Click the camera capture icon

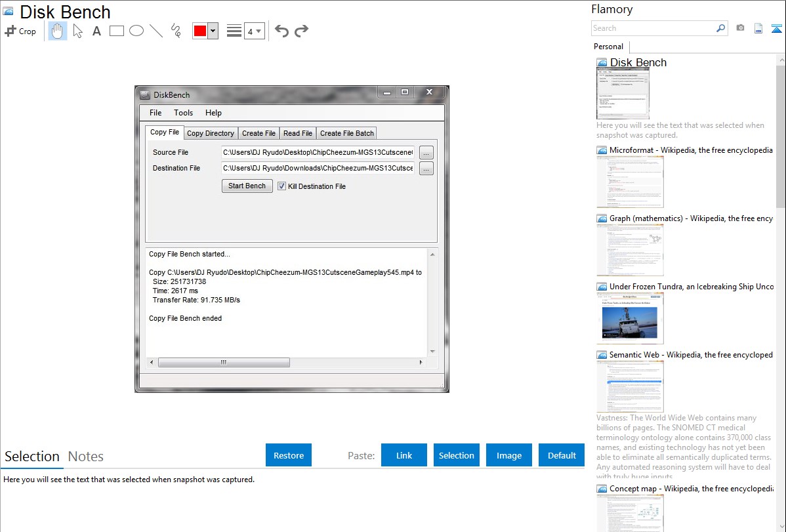[740, 28]
